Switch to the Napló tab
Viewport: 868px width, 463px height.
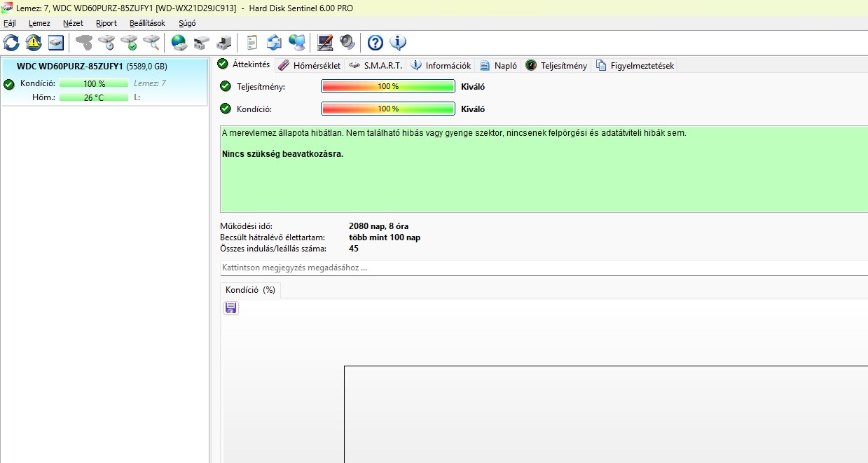[x=498, y=65]
